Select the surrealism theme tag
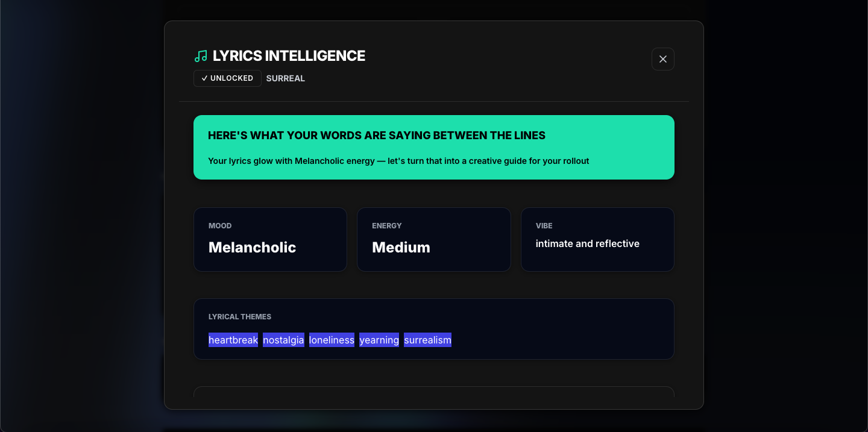 pos(427,340)
